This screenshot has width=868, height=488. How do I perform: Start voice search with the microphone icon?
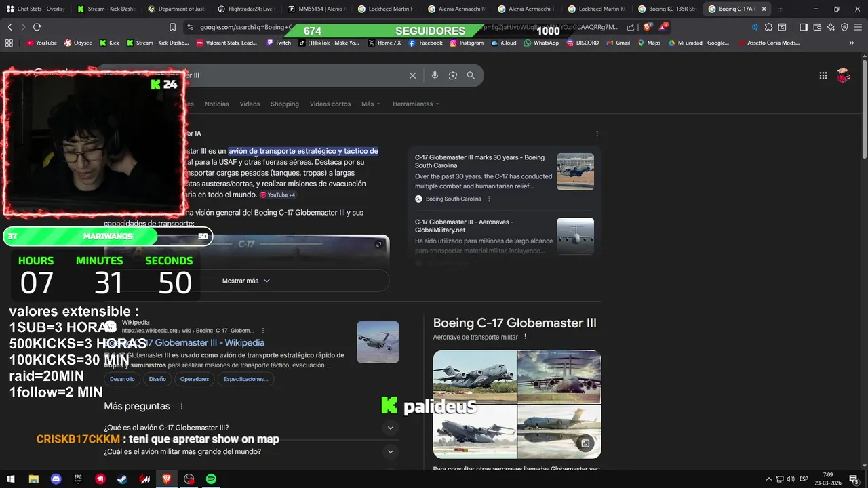coord(435,75)
